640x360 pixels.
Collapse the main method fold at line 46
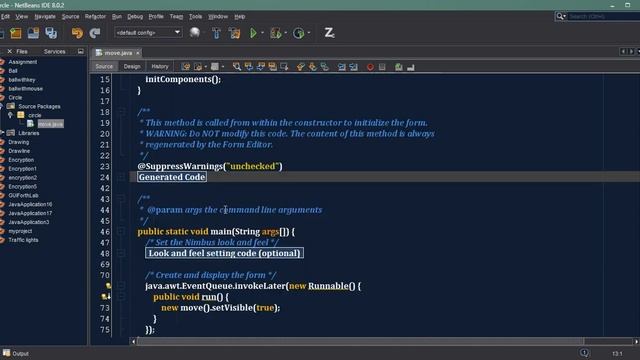(x=121, y=231)
